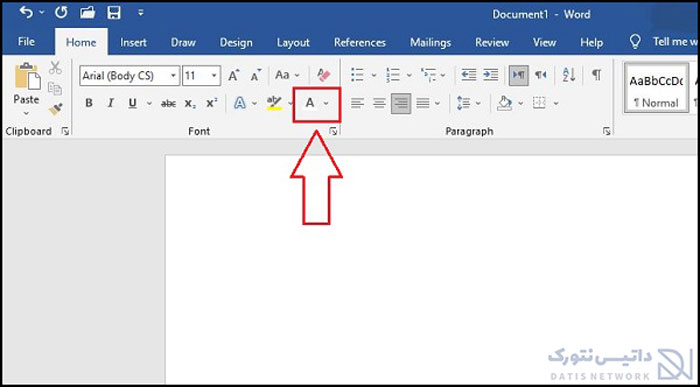Click the Open folder icon in quick access
Screen dimensions: 700x387
88,13
